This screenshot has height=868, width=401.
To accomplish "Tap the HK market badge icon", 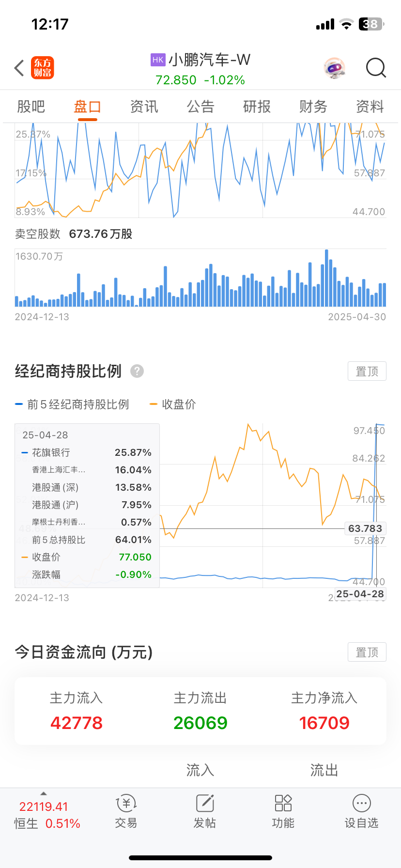I will tap(158, 60).
